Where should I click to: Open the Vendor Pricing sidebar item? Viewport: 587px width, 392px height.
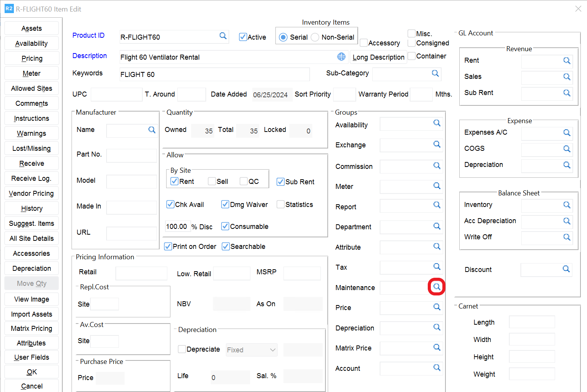coord(32,193)
